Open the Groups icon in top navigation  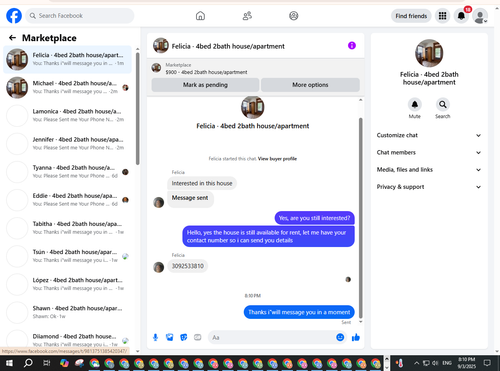294,16
